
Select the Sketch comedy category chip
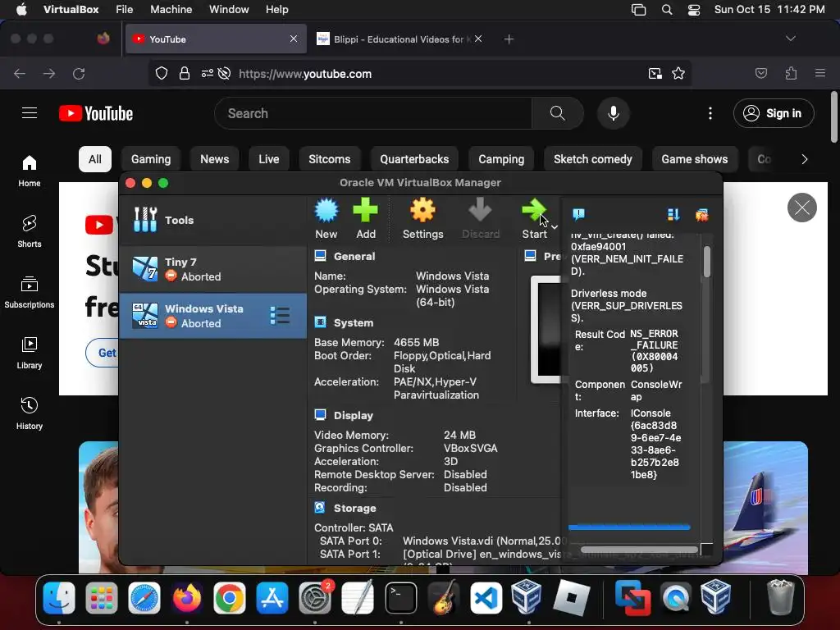[x=592, y=159]
